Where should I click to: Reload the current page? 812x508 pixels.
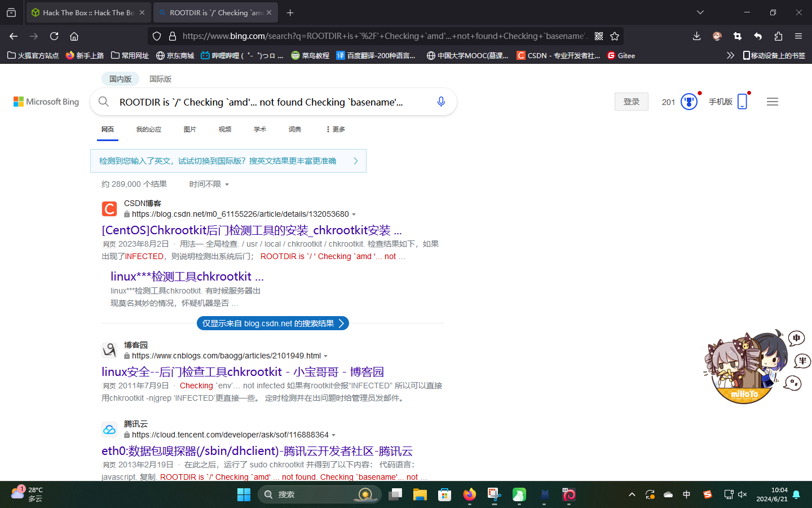tap(54, 36)
